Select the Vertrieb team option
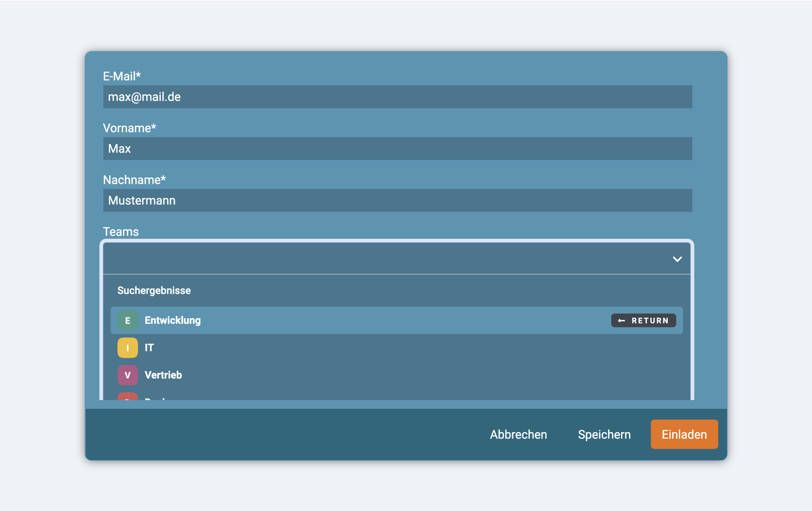Viewport: 812px width, 511px height. coord(397,375)
